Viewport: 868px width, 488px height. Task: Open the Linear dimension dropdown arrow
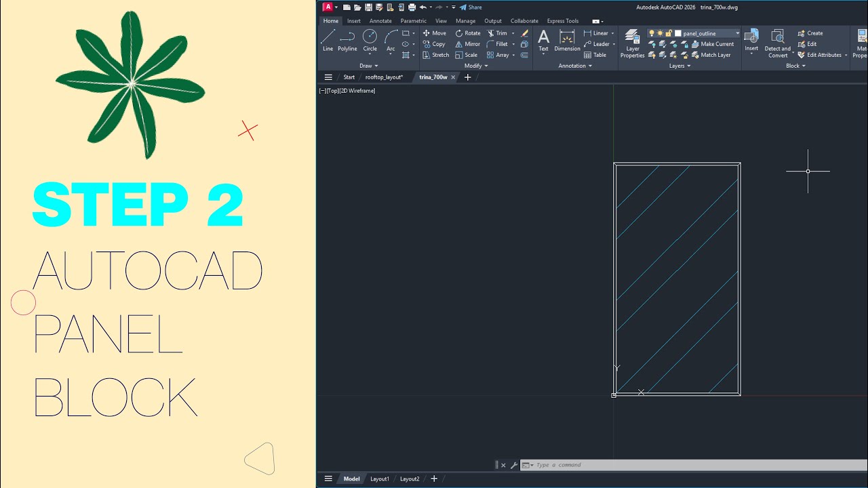click(x=612, y=33)
